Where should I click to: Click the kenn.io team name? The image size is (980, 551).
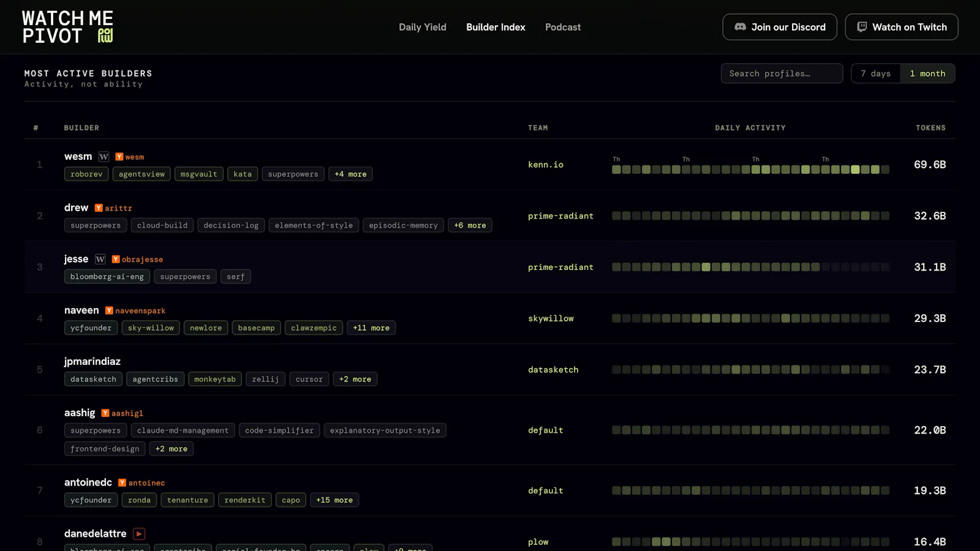coord(546,165)
